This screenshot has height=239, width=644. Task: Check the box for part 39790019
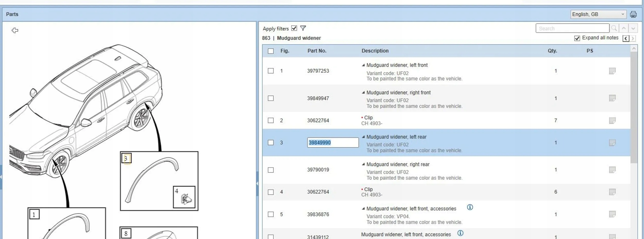[271, 170]
